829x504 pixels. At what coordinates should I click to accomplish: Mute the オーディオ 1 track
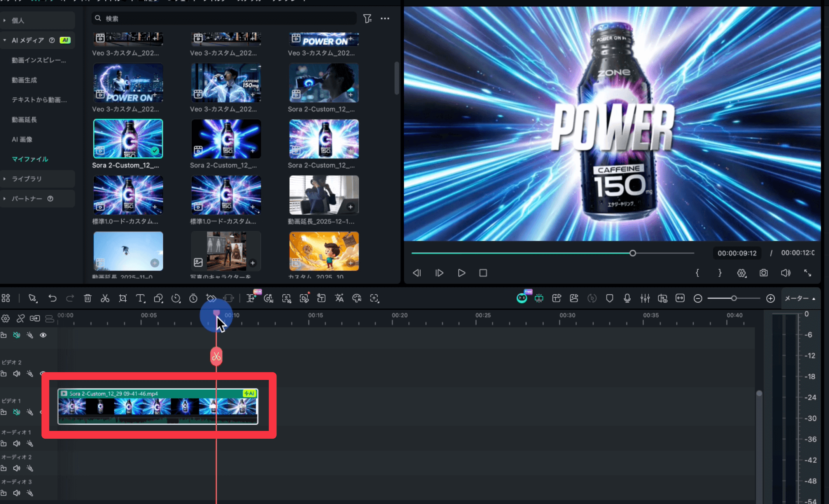[x=16, y=443]
